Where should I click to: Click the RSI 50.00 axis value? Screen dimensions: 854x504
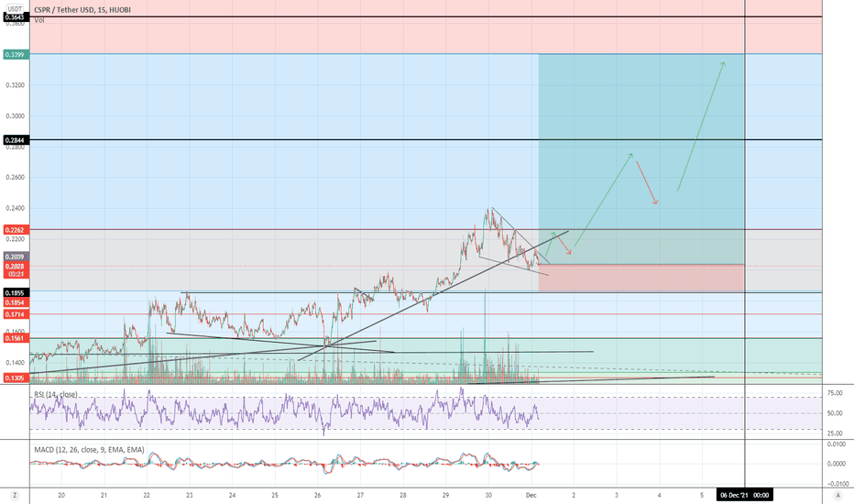pos(835,413)
